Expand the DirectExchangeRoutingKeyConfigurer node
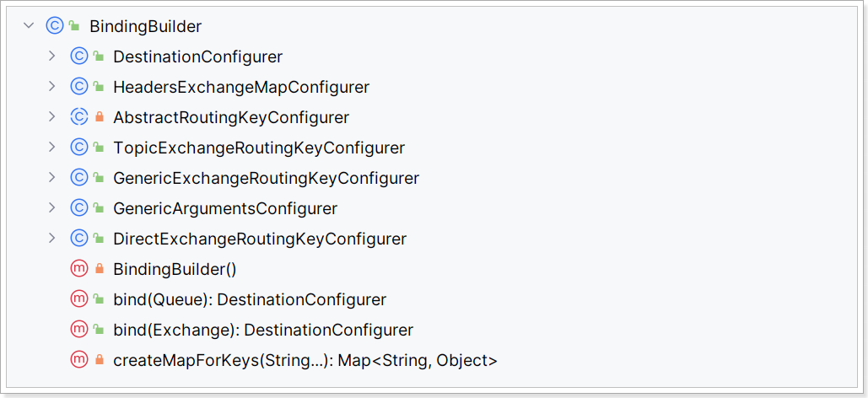This screenshot has height=398, width=868. 52,239
